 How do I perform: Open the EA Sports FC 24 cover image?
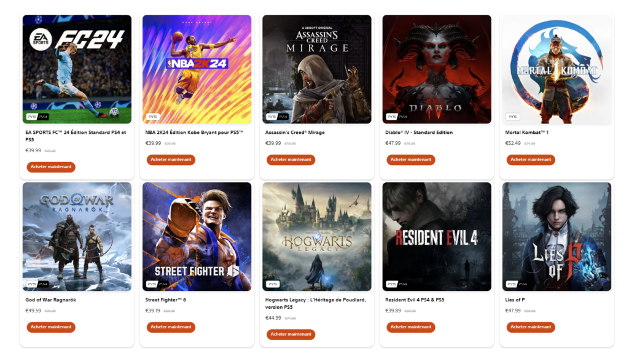tap(77, 69)
